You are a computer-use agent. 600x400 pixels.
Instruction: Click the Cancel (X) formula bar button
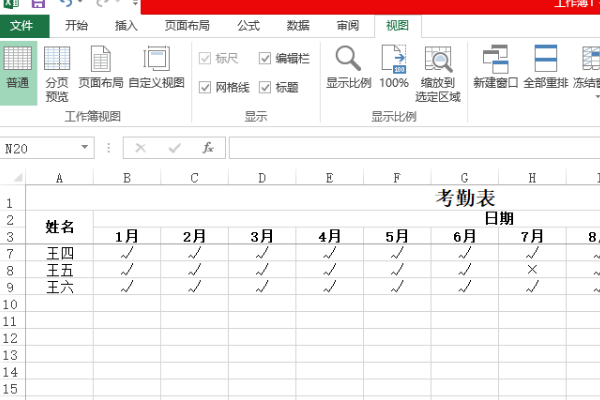(140, 148)
